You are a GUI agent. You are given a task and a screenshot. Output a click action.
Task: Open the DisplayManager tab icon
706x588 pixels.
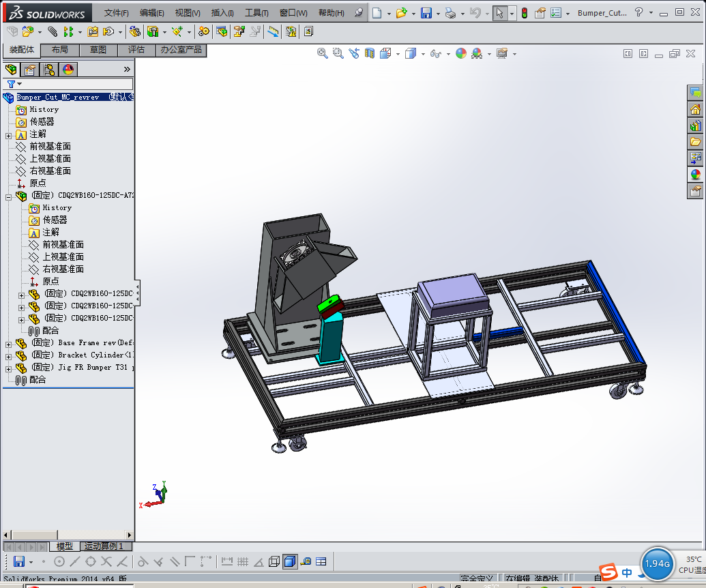click(68, 70)
